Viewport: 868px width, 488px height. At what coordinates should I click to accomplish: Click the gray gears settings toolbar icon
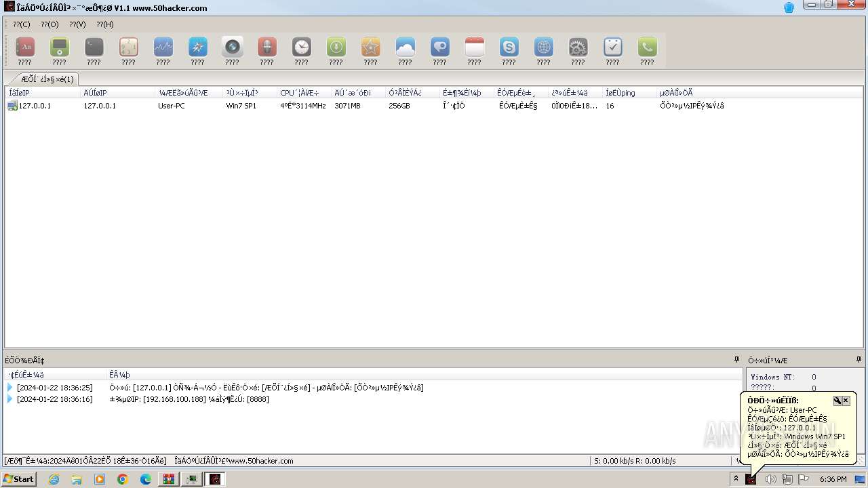pyautogui.click(x=578, y=47)
